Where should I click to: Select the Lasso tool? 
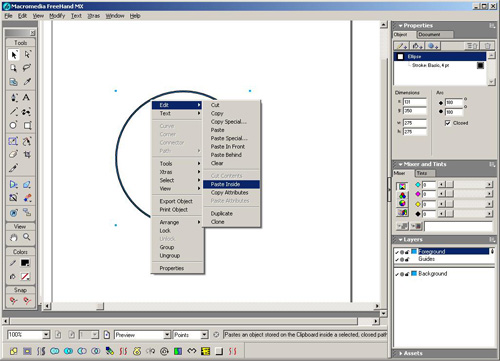click(27, 68)
